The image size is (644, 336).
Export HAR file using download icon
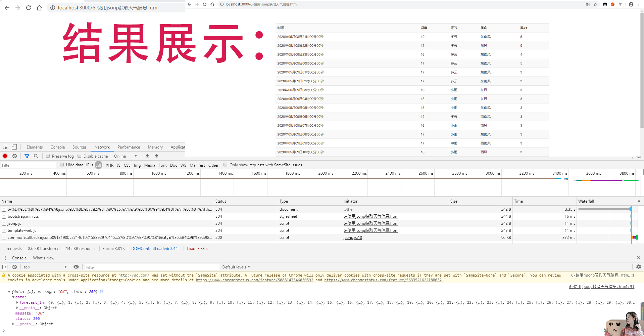pos(156,156)
